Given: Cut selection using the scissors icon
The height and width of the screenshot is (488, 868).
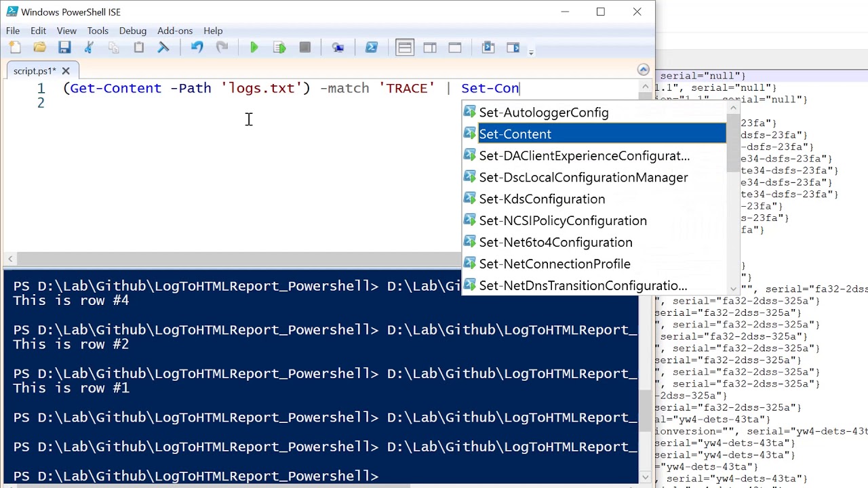Looking at the screenshot, I should point(89,47).
